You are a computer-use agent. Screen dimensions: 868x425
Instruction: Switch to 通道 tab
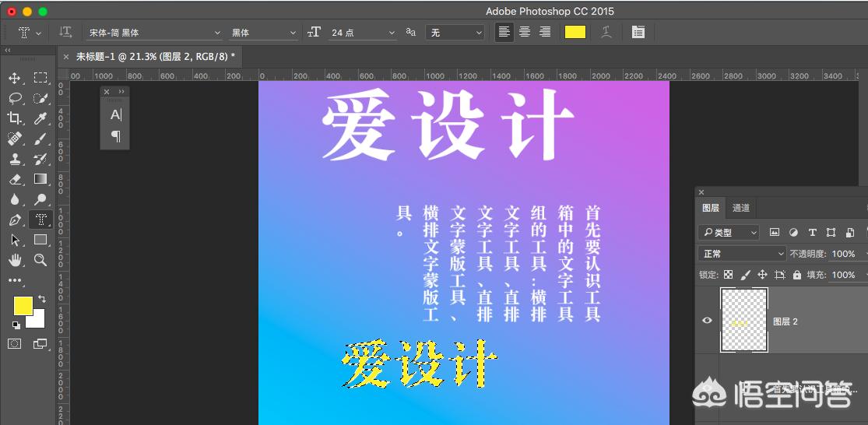[740, 208]
